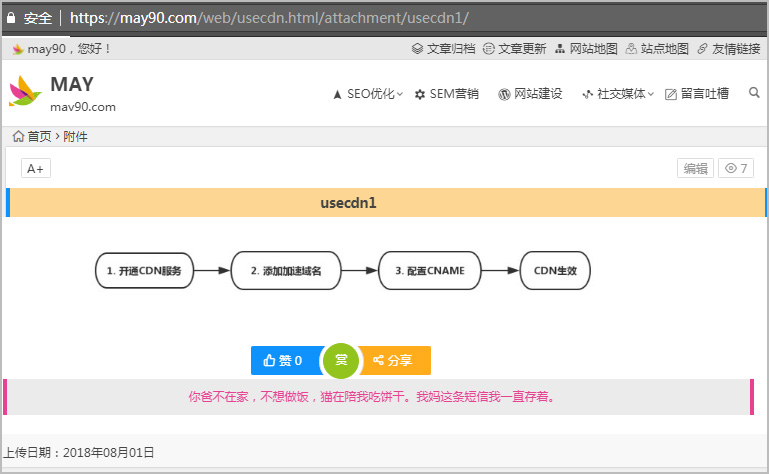
Task: Go to the 留言吐槽 message board
Action: click(697, 94)
